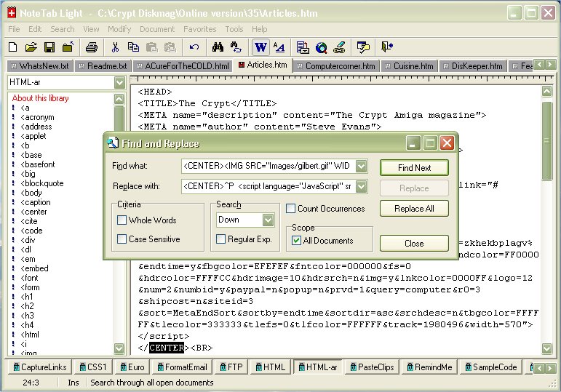Create a new document with the blank page icon
This screenshot has width=561, height=392.
[13, 47]
